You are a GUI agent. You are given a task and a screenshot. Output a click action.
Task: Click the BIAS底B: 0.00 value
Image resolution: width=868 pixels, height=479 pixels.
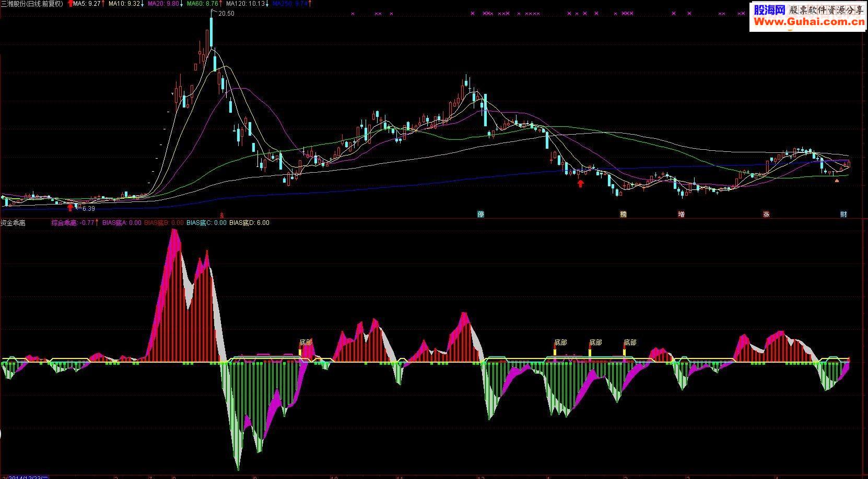164,223
